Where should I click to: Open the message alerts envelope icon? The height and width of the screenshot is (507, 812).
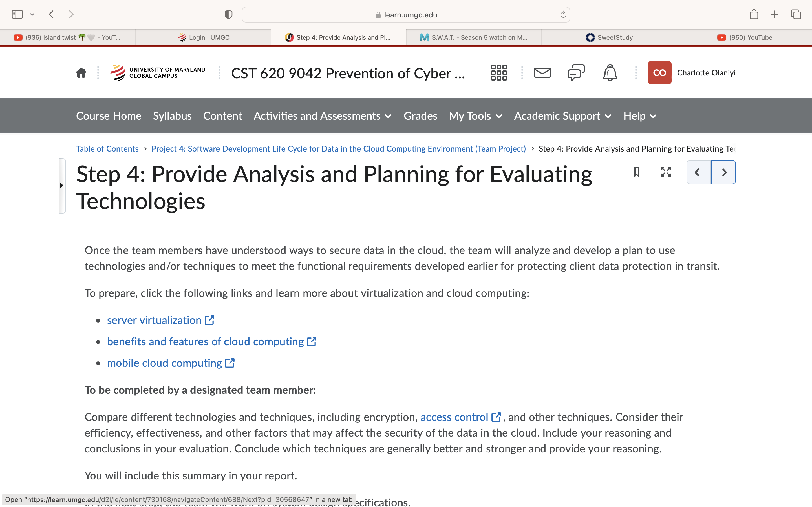542,73
